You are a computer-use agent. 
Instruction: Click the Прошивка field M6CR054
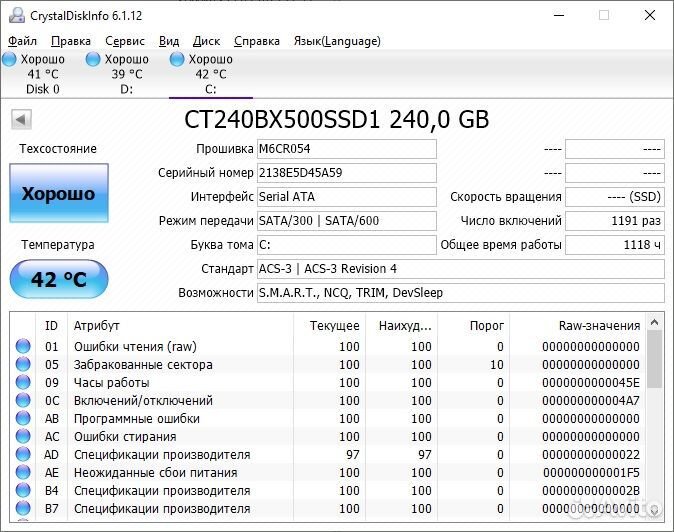pos(347,149)
